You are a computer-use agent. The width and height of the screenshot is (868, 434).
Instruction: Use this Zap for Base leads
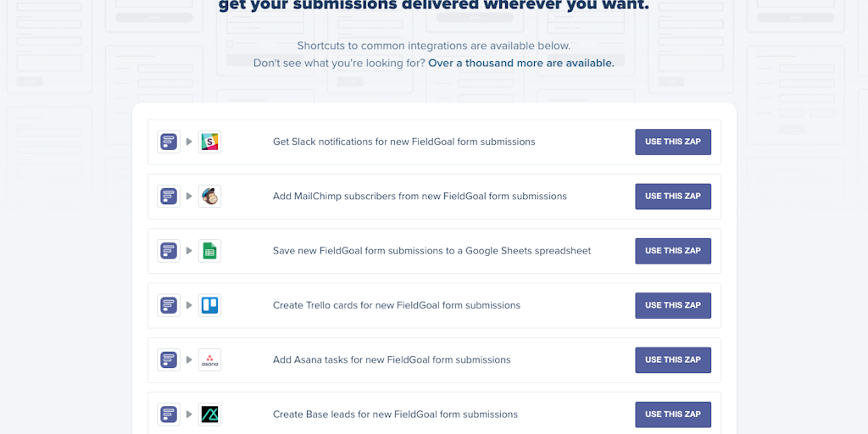pyautogui.click(x=672, y=414)
